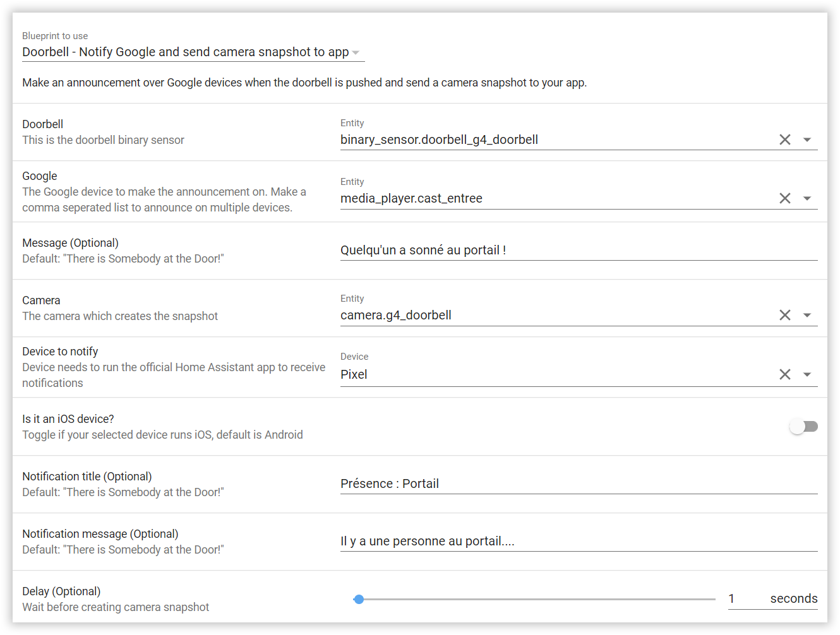Expand the Doorbell entity dropdown arrow
Image resolution: width=840 pixels, height=635 pixels.
807,139
